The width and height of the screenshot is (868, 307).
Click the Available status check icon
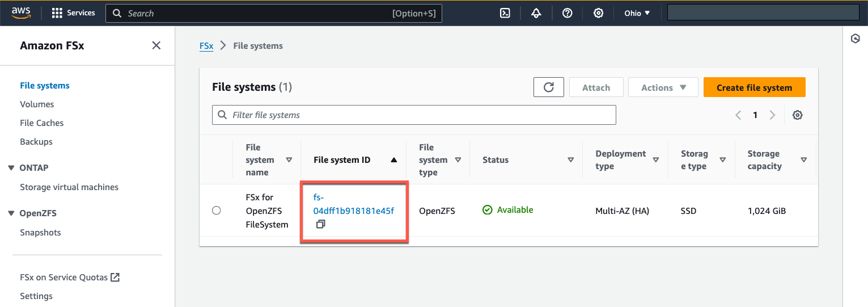pyautogui.click(x=488, y=210)
